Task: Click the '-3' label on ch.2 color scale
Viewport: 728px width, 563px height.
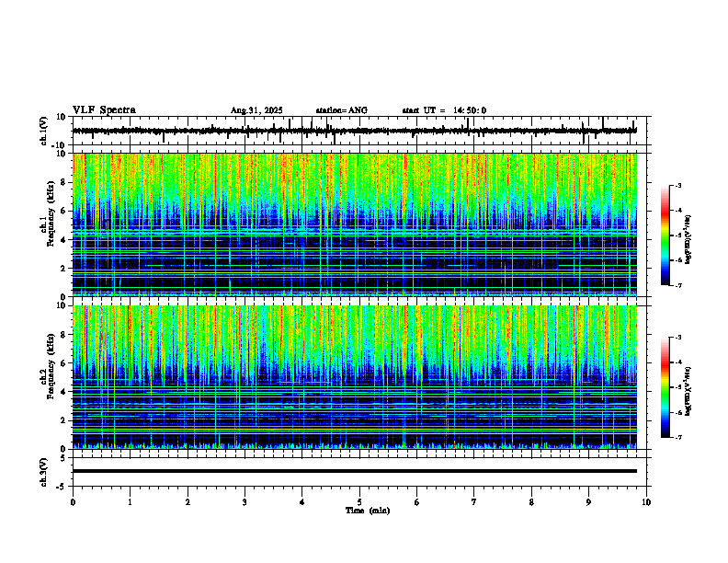Action: (677, 338)
